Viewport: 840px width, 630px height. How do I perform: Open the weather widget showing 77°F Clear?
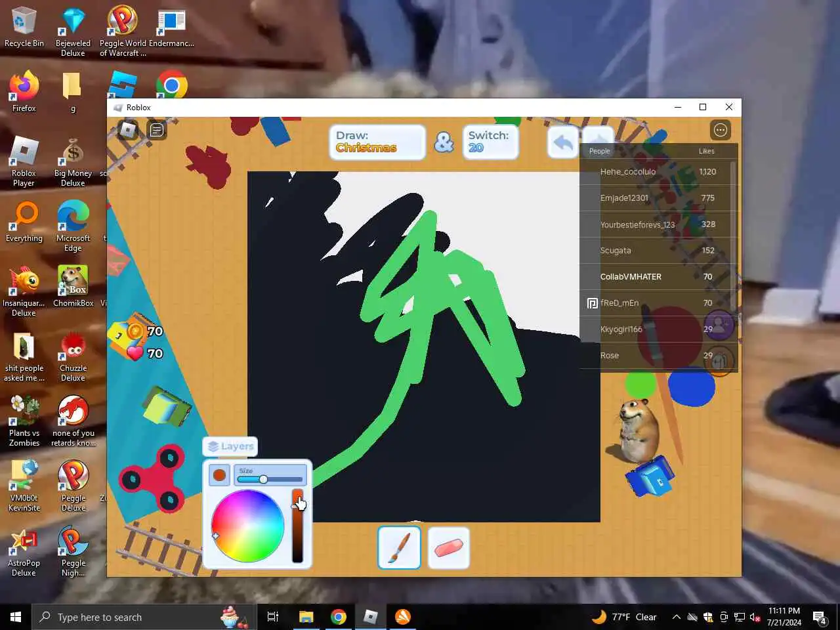coord(624,617)
